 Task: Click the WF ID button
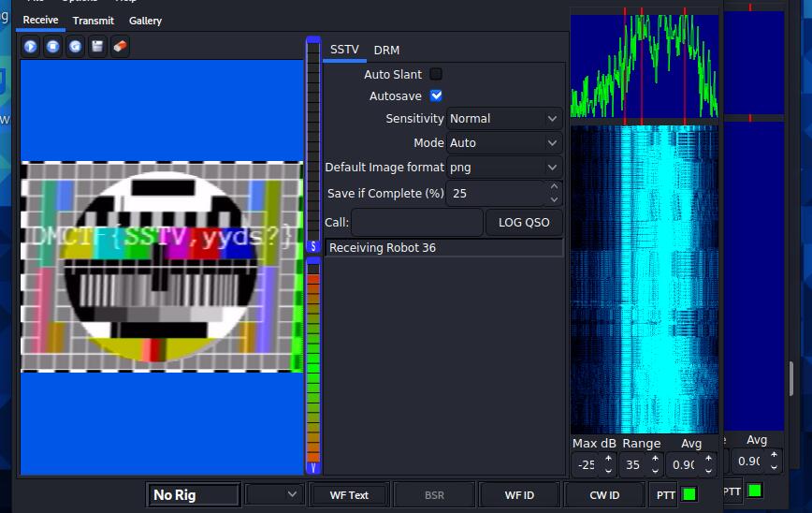(x=519, y=494)
